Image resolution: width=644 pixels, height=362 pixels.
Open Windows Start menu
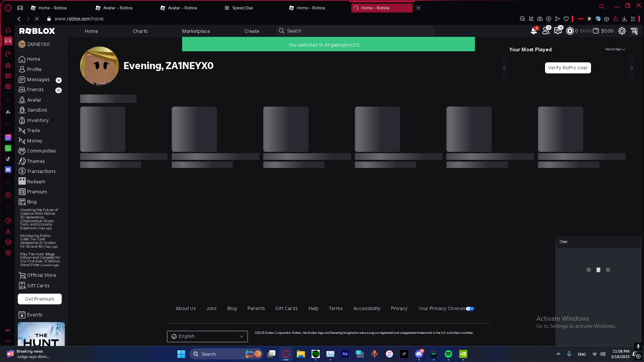click(181, 354)
